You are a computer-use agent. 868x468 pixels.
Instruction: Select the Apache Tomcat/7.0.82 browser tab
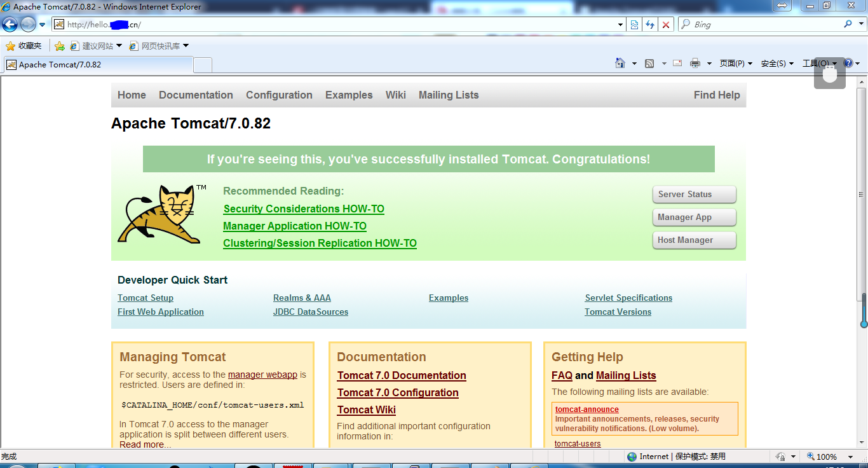point(98,64)
